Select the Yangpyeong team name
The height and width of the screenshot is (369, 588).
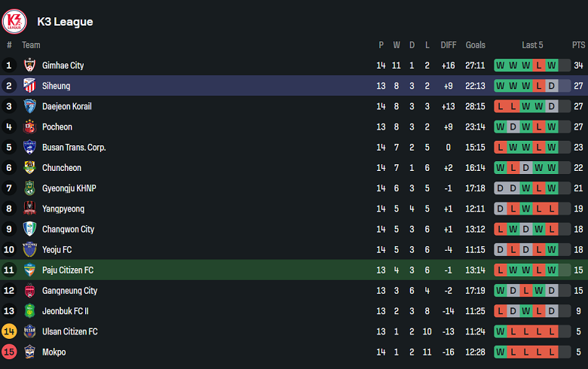(63, 209)
